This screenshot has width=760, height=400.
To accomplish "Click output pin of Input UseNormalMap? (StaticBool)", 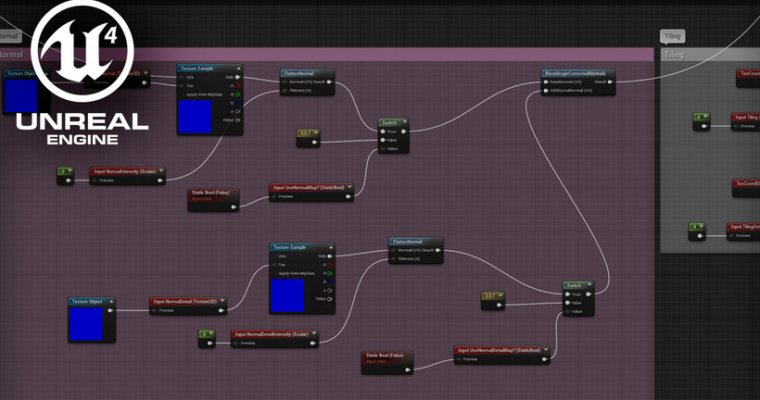I will [x=348, y=196].
